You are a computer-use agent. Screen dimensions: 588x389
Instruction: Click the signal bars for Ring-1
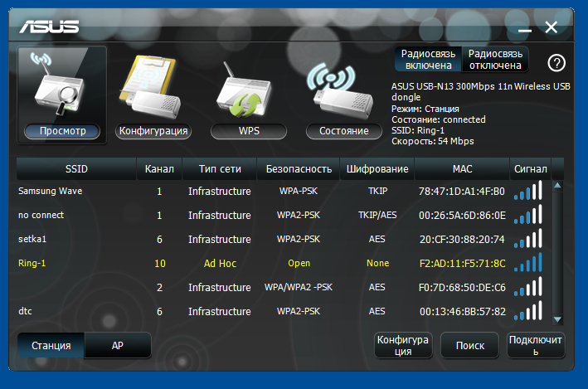[x=528, y=263]
